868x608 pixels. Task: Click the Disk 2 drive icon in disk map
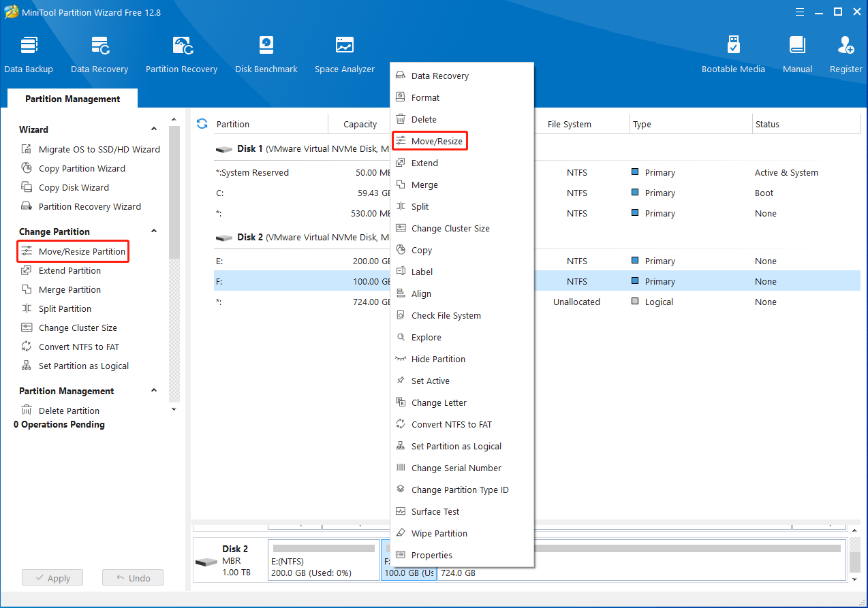click(x=206, y=562)
